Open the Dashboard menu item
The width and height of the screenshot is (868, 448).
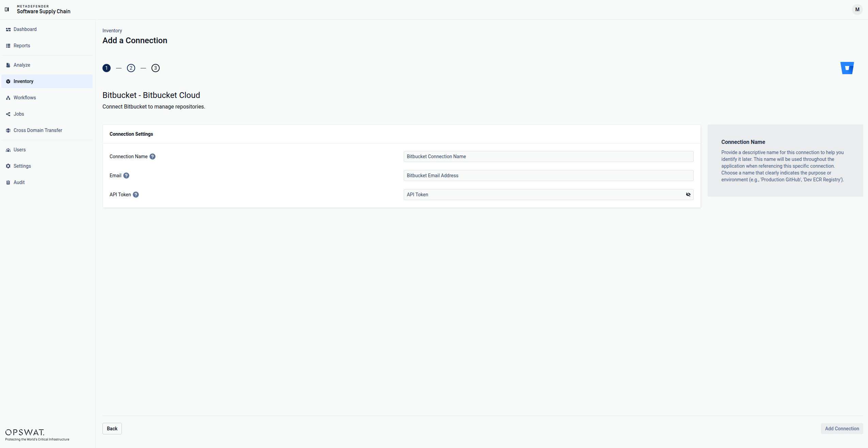(x=47, y=29)
